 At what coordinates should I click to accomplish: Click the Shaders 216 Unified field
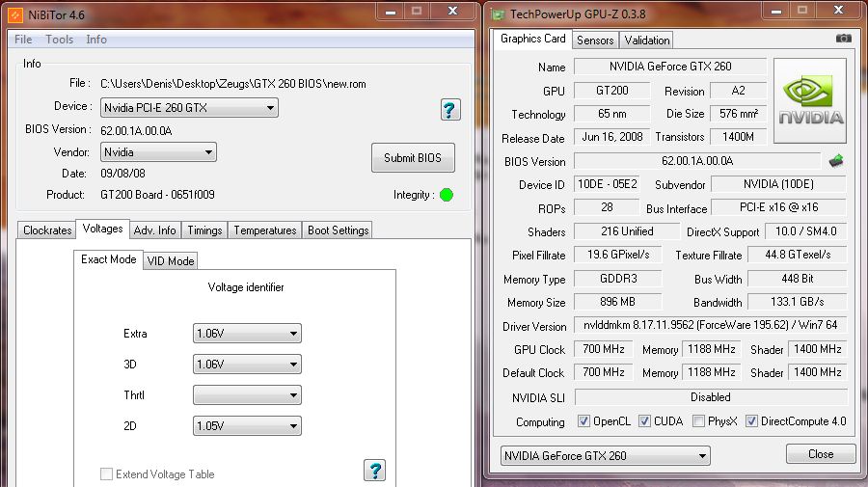(627, 231)
